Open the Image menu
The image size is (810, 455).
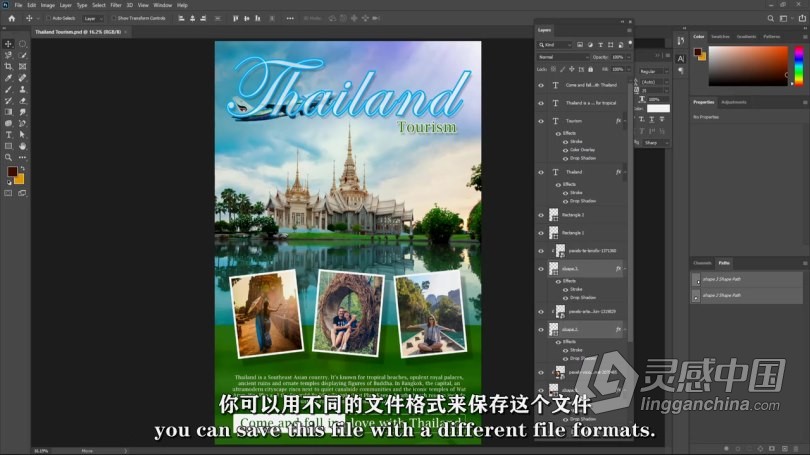click(x=48, y=5)
